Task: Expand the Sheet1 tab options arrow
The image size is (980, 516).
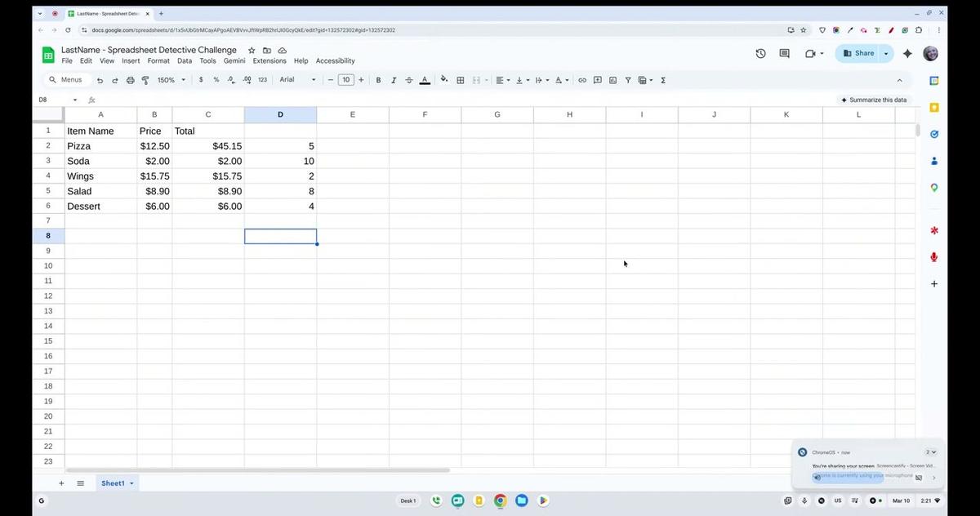Action: [x=131, y=483]
